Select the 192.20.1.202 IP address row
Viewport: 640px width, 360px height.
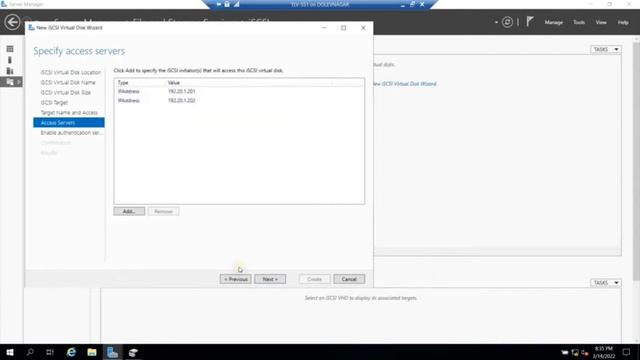coord(239,100)
